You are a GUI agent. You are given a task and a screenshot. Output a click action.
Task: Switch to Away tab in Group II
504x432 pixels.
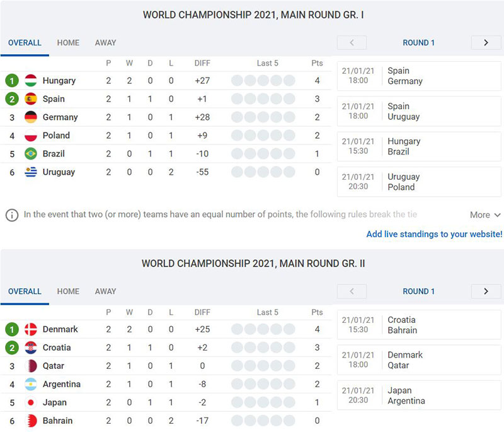(x=105, y=291)
